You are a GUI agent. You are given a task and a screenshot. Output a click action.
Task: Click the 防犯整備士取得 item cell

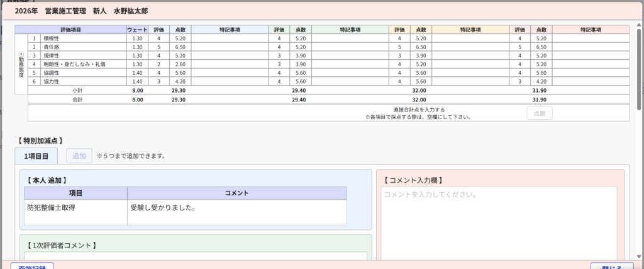pos(75,207)
